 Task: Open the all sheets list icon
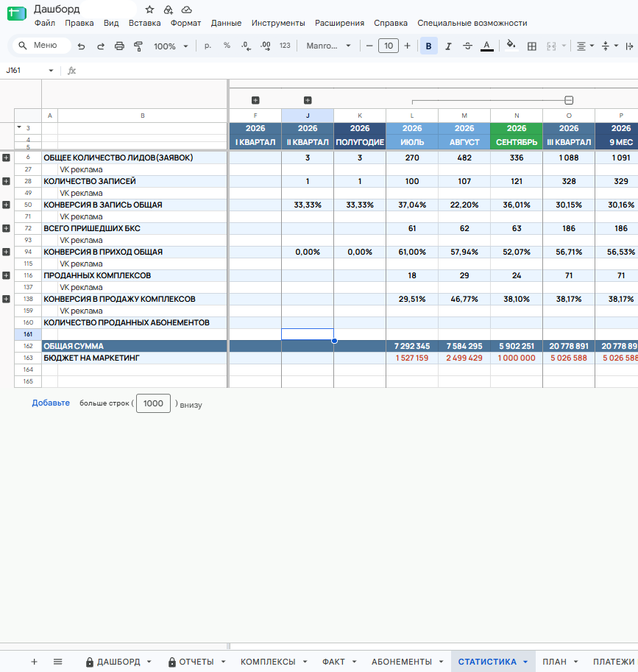click(x=58, y=662)
